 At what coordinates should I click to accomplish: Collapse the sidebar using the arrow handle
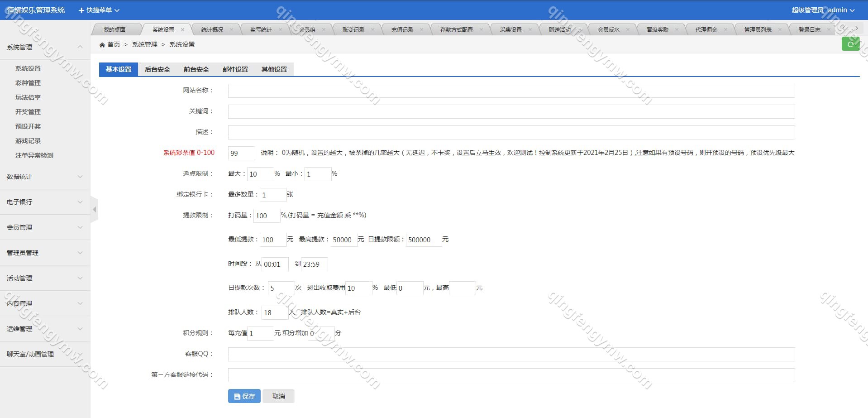94,209
